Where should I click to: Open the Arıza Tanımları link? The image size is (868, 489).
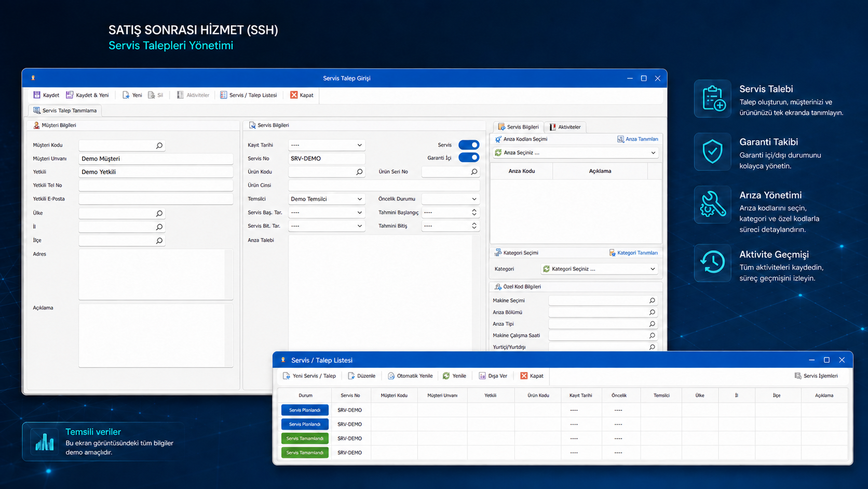638,139
